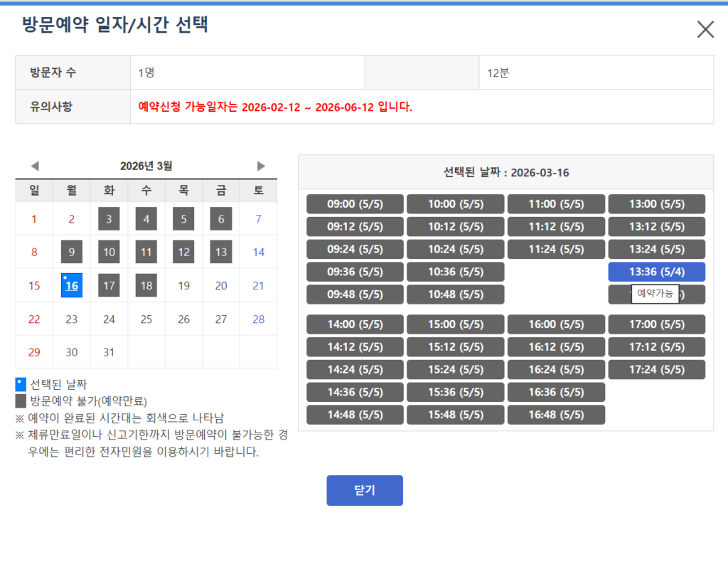The height and width of the screenshot is (562, 728).
Task: Choose March 25 in the calendar
Action: [x=146, y=319]
